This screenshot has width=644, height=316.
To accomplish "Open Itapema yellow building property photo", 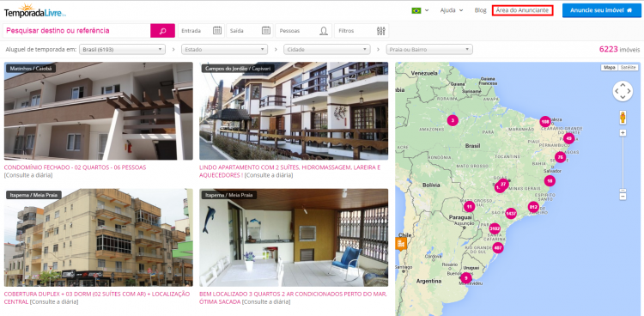I will click(99, 238).
